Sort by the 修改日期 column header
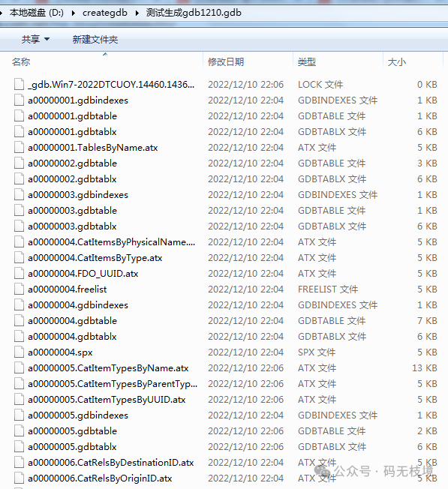The image size is (448, 489). tap(226, 61)
